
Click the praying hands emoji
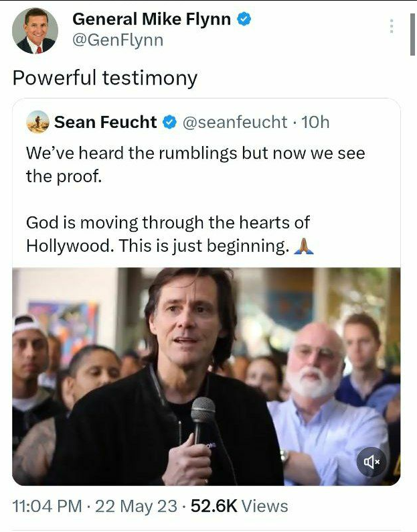click(303, 247)
